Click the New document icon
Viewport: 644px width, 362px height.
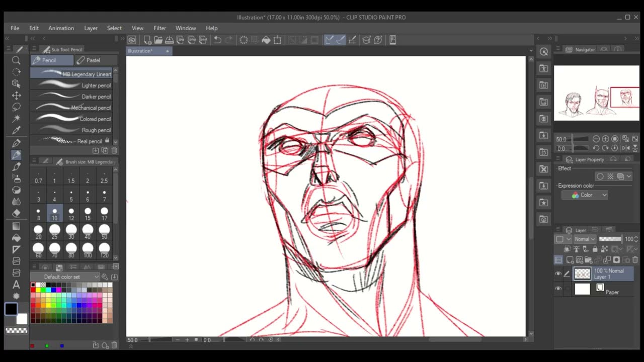pos(147,40)
